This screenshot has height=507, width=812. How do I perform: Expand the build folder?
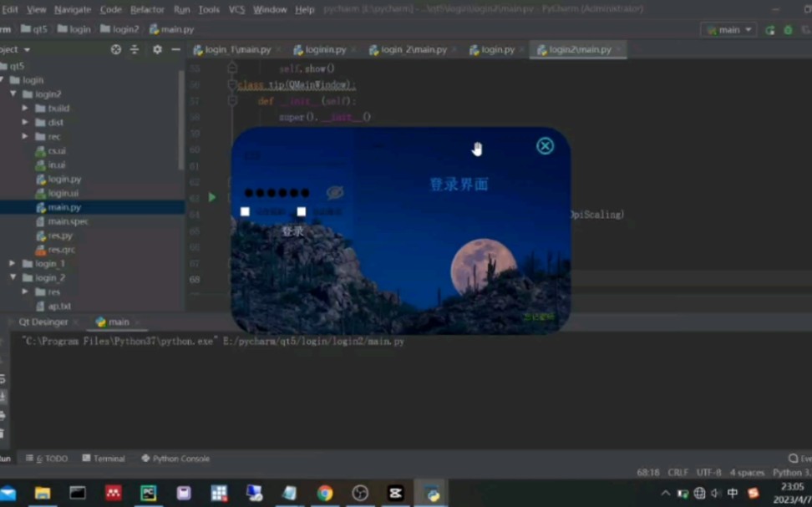pos(25,109)
